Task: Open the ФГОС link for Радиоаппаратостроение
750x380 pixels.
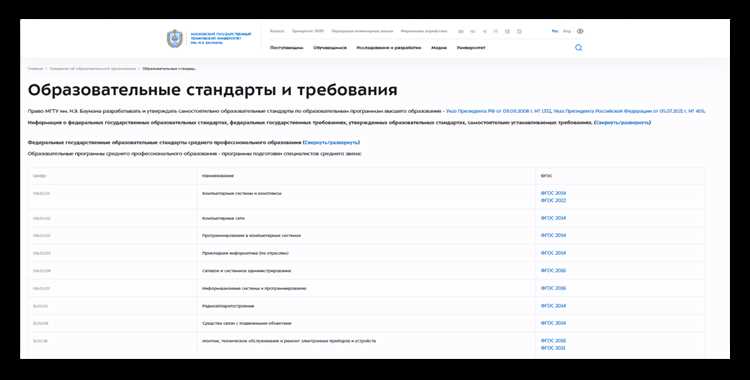Action: (553, 306)
